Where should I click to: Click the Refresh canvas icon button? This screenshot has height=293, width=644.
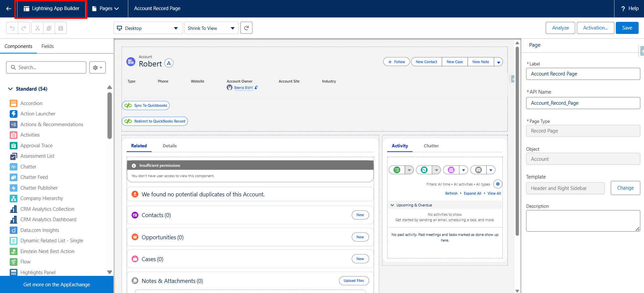(246, 28)
